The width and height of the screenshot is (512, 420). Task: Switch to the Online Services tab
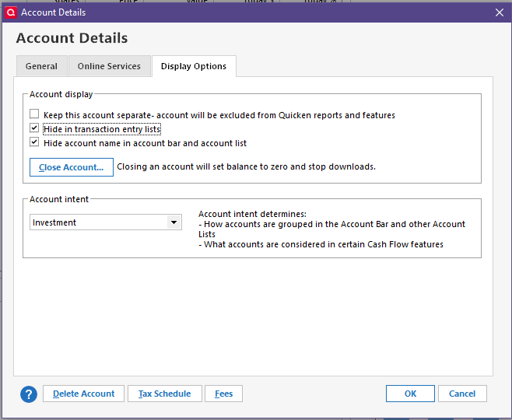(x=109, y=66)
